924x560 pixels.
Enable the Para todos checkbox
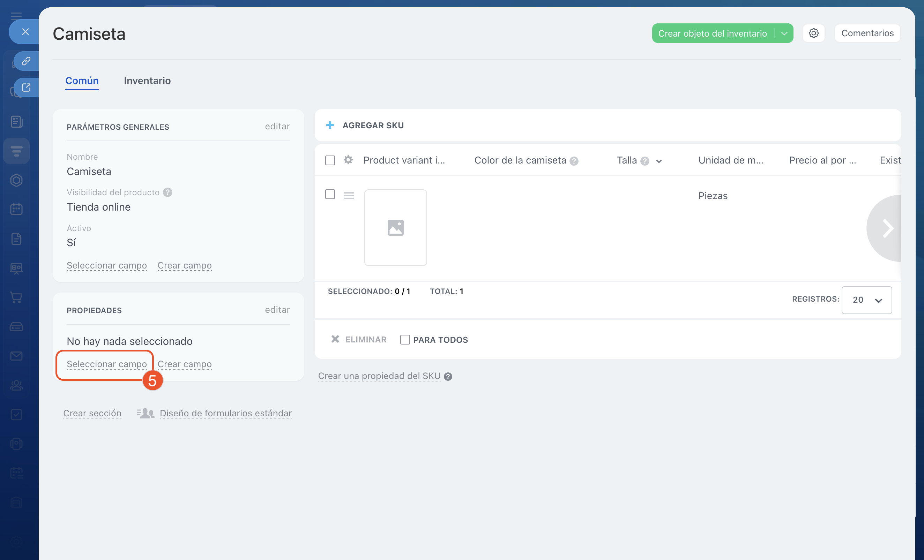click(x=405, y=340)
